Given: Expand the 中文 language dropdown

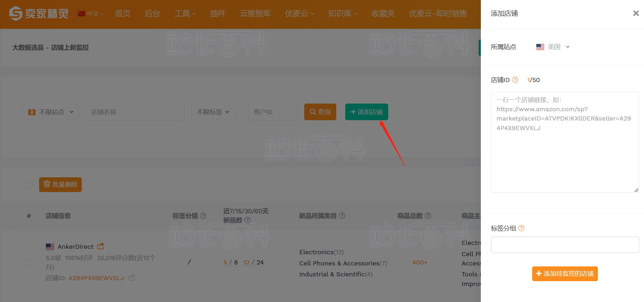Looking at the screenshot, I should pos(91,14).
